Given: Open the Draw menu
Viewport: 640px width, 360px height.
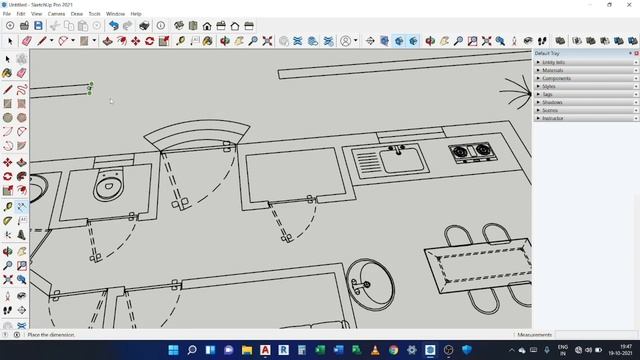Looking at the screenshot, I should pyautogui.click(x=77, y=14).
